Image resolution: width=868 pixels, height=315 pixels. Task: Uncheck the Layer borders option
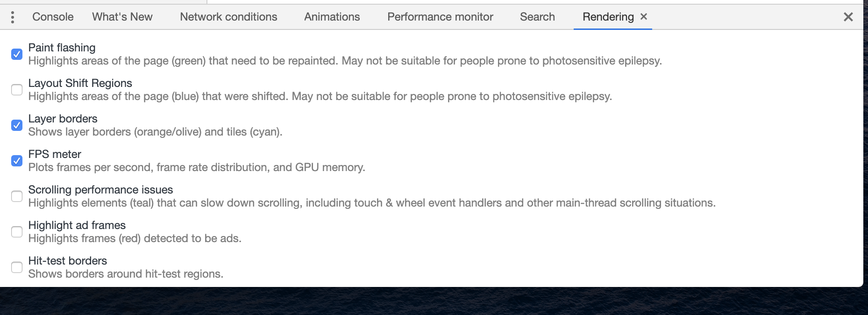point(17,125)
